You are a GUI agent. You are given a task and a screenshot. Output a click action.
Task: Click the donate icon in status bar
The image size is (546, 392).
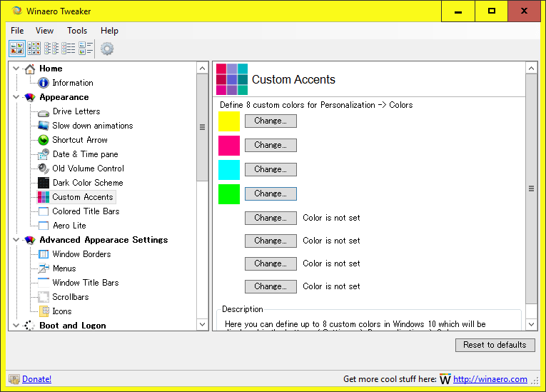click(x=14, y=379)
